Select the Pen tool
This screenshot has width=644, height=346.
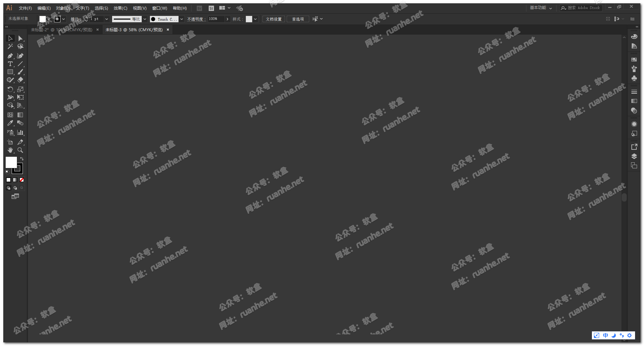click(10, 56)
